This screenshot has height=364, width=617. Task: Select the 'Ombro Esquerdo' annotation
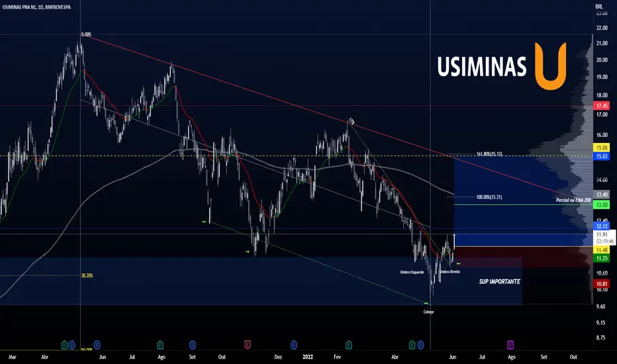point(412,272)
